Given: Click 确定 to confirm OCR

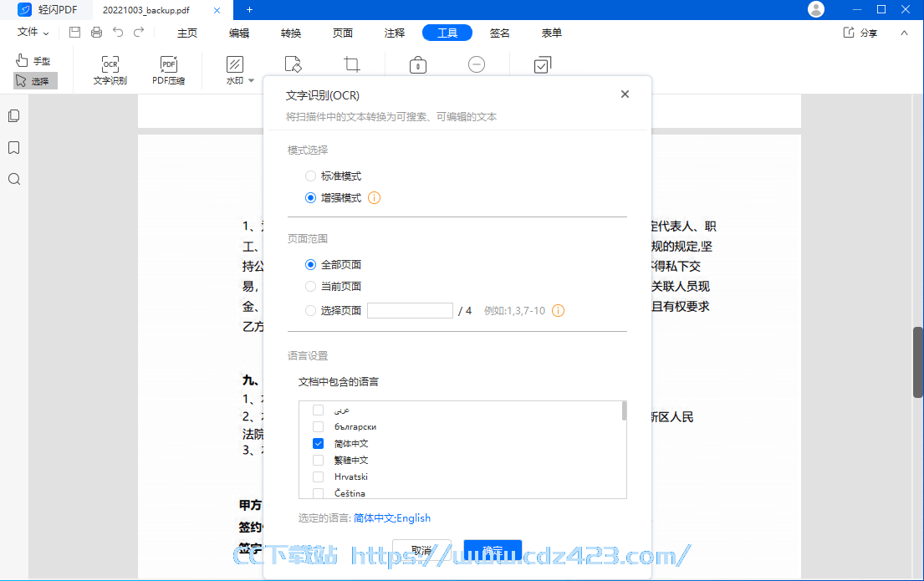Looking at the screenshot, I should pyautogui.click(x=493, y=550).
